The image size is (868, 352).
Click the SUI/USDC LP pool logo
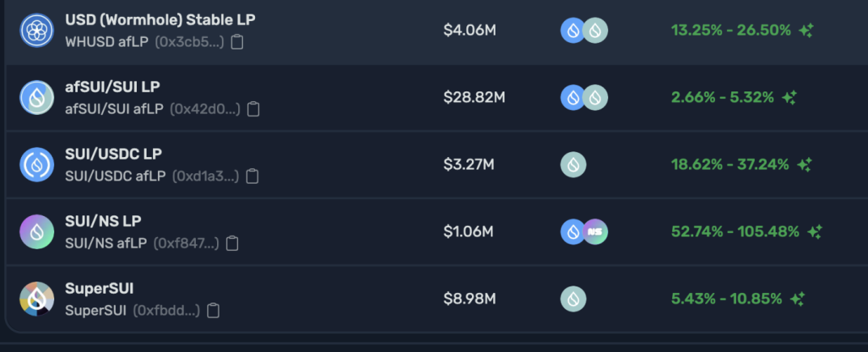pyautogui.click(x=36, y=164)
